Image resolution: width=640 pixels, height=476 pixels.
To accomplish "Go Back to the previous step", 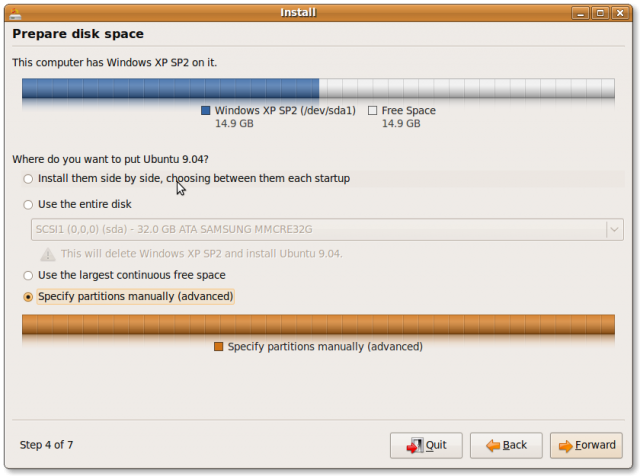I will tap(505, 445).
